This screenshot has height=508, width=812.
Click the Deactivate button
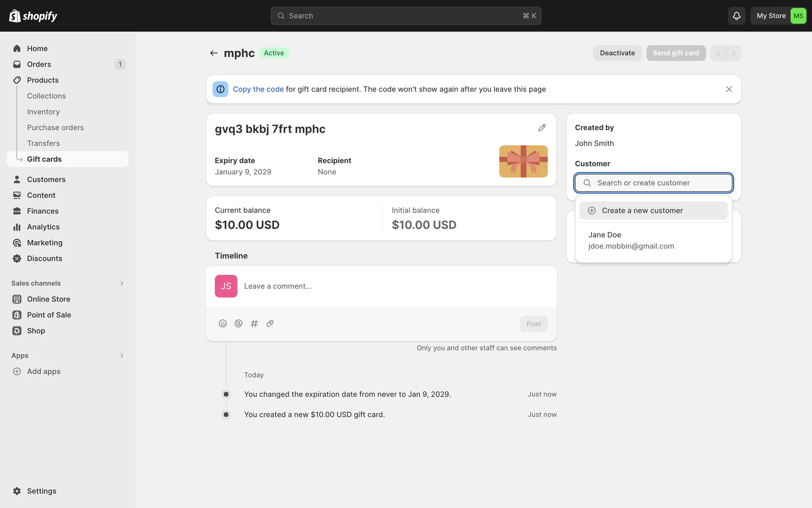[x=617, y=53]
